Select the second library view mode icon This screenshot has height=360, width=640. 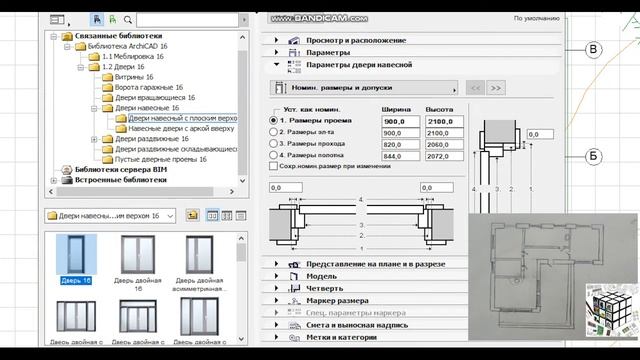(x=113, y=20)
